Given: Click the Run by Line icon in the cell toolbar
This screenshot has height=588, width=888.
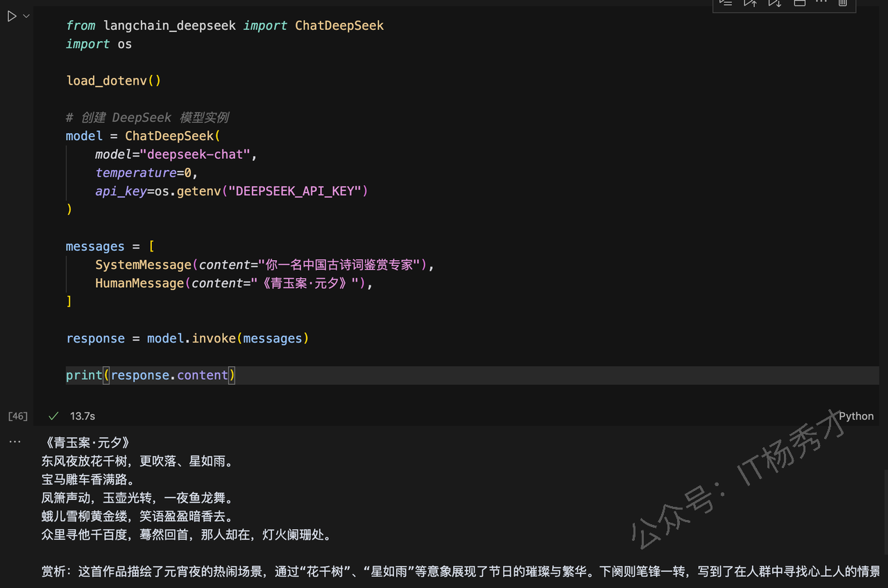Looking at the screenshot, I should (726, 3).
